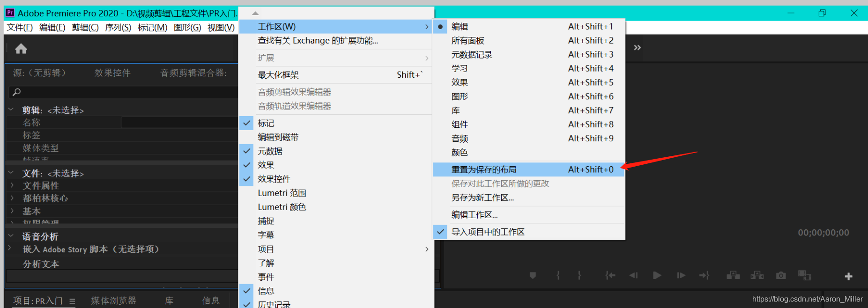Open the 项目 submenu in Window menu
The width and height of the screenshot is (868, 308).
[x=335, y=249]
